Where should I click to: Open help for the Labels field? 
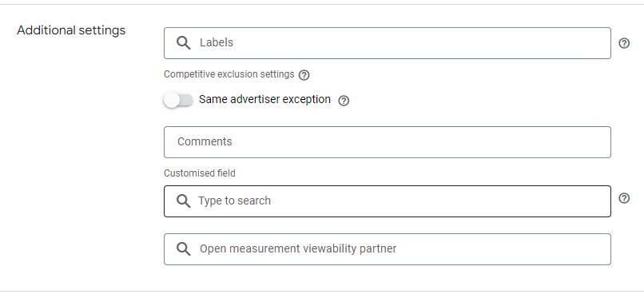(x=624, y=43)
